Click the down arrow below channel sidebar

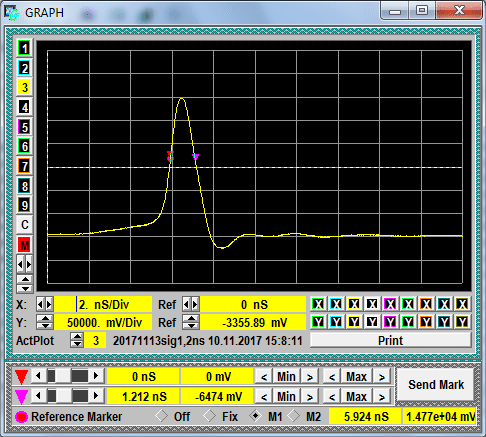point(25,288)
